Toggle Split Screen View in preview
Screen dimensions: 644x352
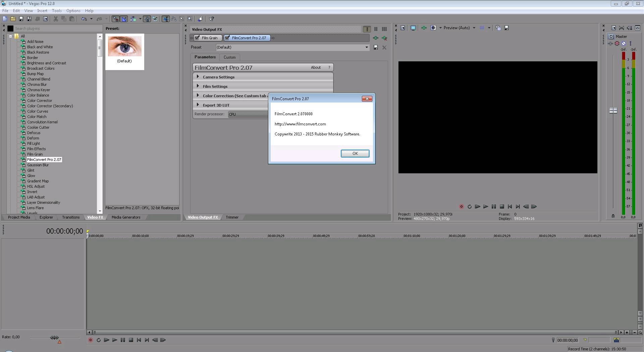433,28
